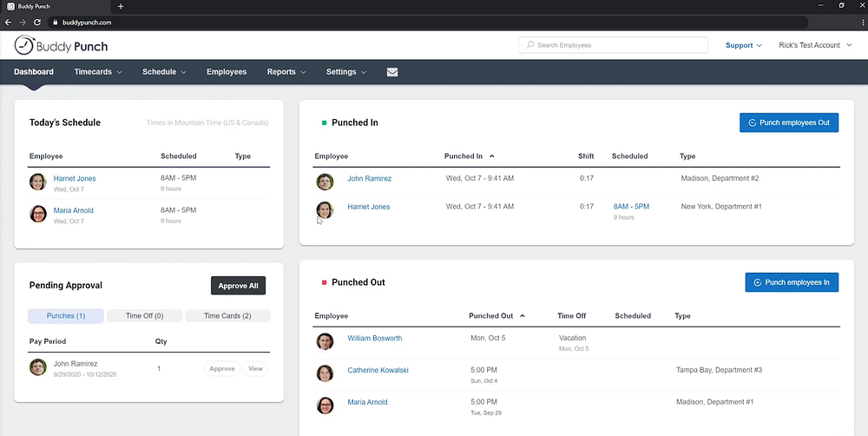
Task: Select the Punches (1) tab
Action: click(x=66, y=316)
